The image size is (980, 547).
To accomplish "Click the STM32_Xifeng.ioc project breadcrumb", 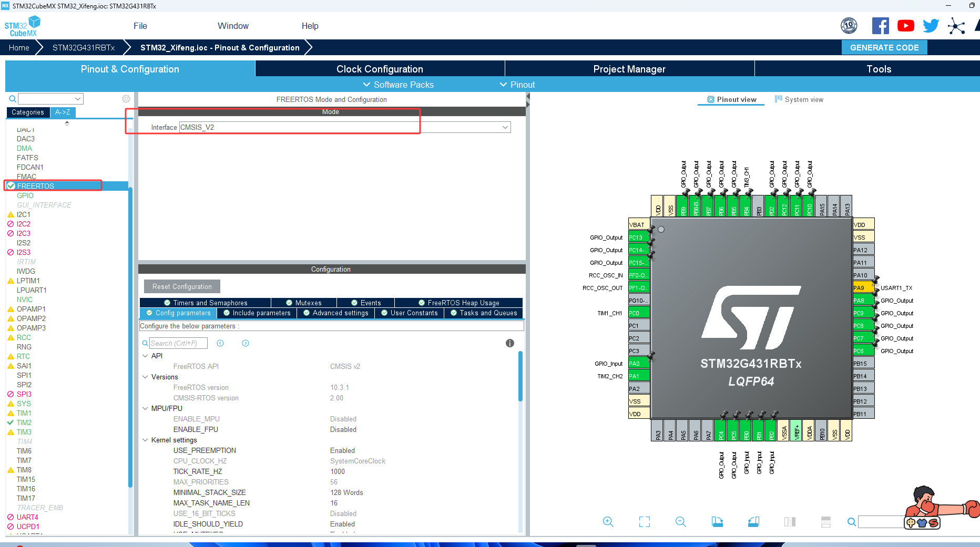I will (220, 47).
